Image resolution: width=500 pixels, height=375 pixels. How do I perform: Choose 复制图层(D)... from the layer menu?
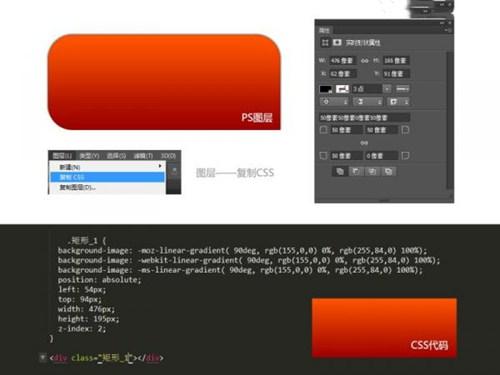coord(107,187)
